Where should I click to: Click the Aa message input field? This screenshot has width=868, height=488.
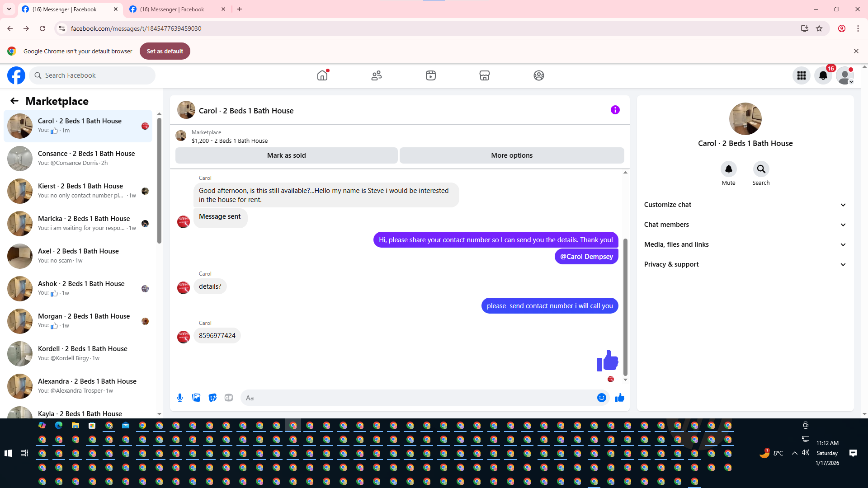(x=418, y=398)
